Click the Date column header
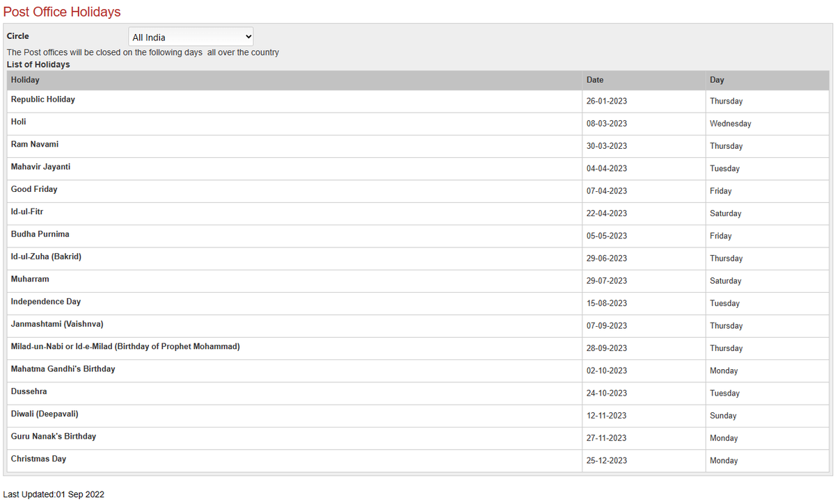Screen dimensions: 835x504 tap(595, 80)
